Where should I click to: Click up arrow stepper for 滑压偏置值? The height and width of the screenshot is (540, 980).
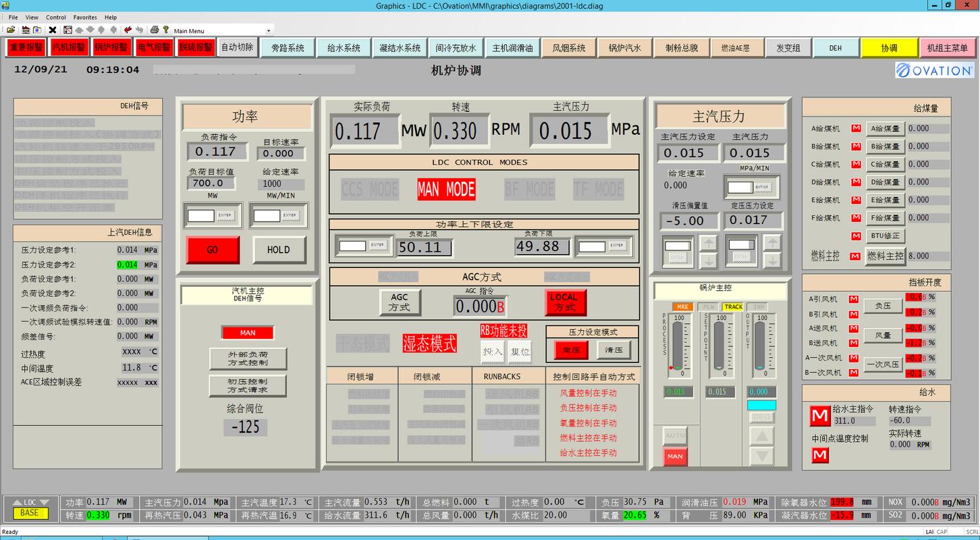(708, 243)
